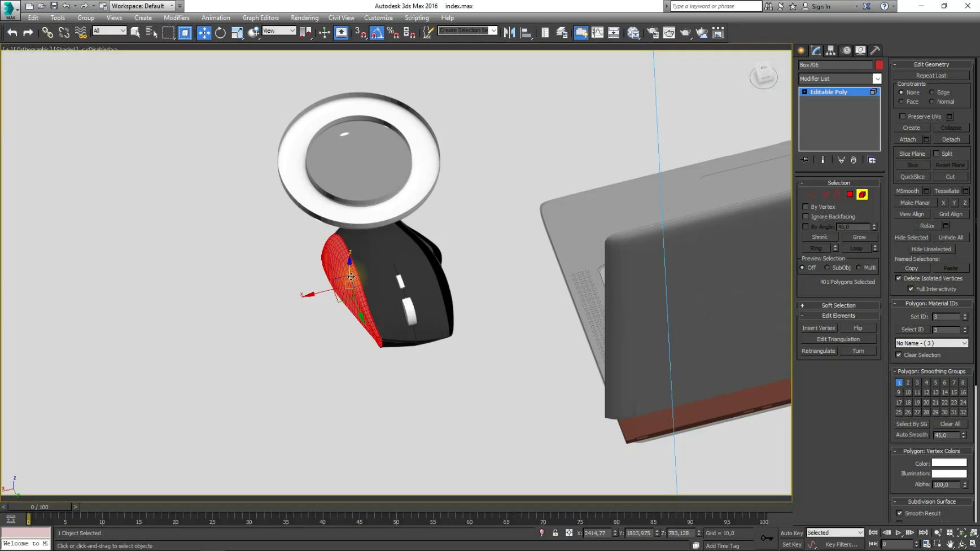Click the Mirror tool icon
980x551 pixels.
click(x=509, y=33)
